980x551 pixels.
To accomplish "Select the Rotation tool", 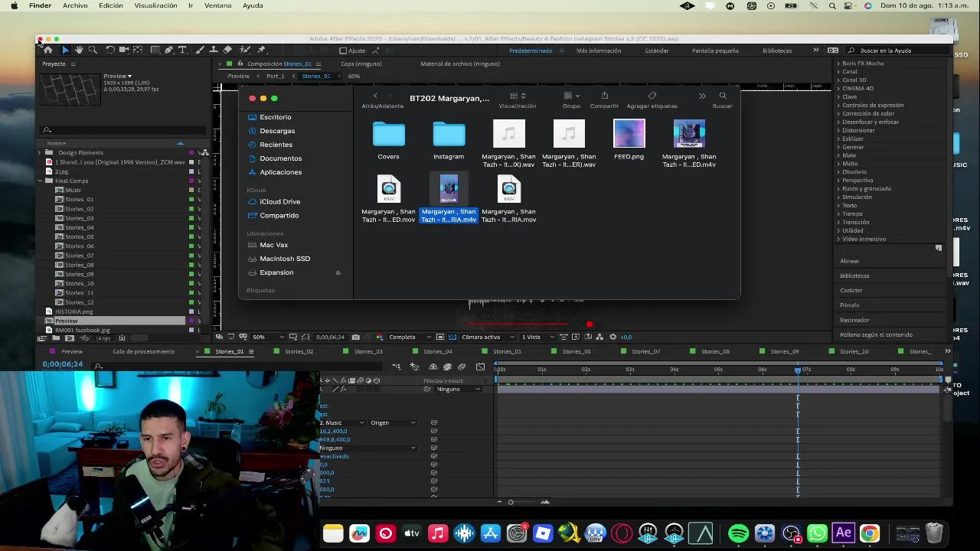I will (x=110, y=50).
